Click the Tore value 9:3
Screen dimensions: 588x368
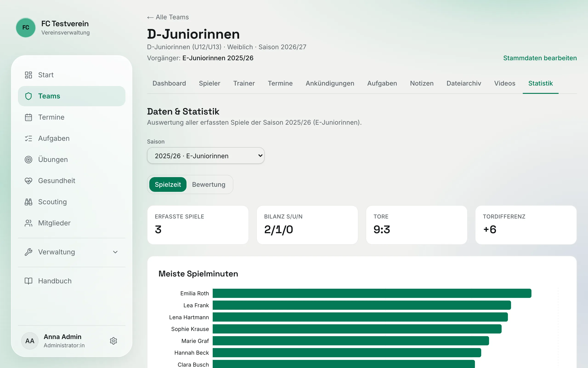382,230
